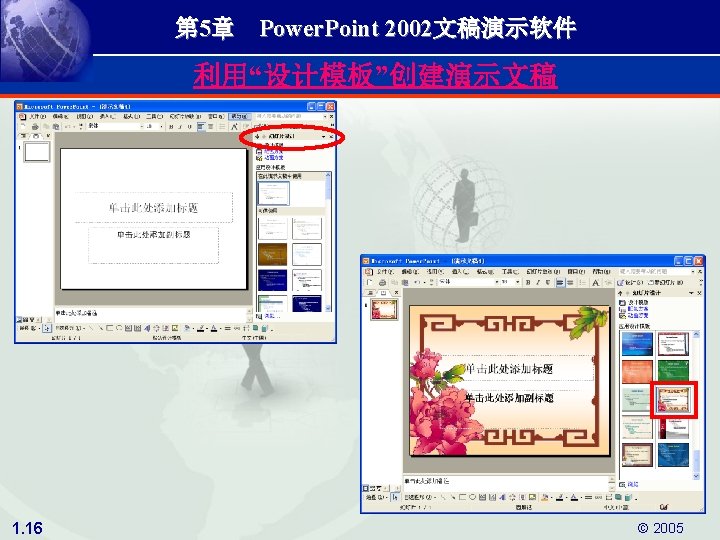Screen dimensions: 720x540
Task: Open font name dropdown in floral-template window
Action: [x=497, y=282]
